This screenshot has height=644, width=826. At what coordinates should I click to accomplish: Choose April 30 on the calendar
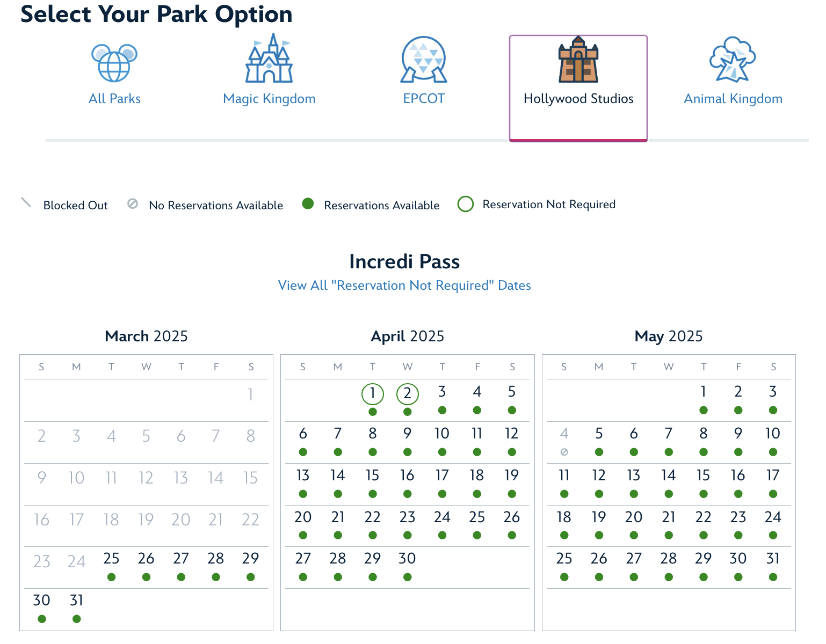click(x=408, y=559)
